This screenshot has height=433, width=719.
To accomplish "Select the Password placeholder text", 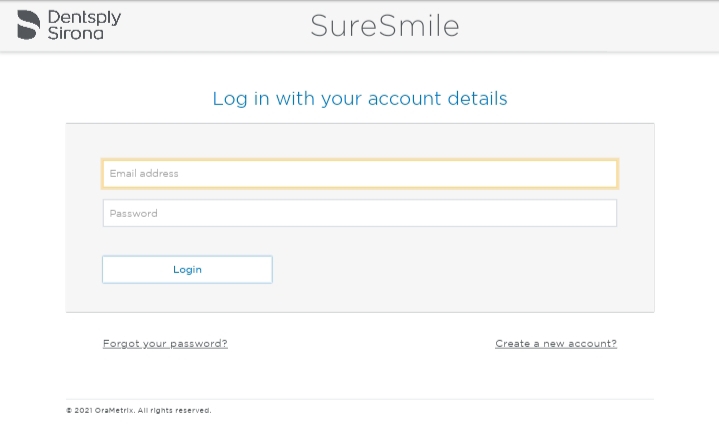I will click(x=133, y=213).
